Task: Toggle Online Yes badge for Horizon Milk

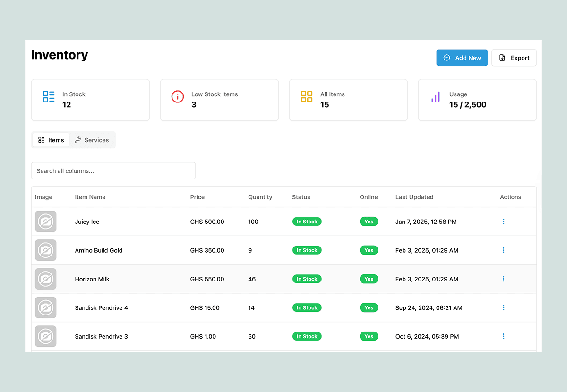Action: pyautogui.click(x=369, y=279)
